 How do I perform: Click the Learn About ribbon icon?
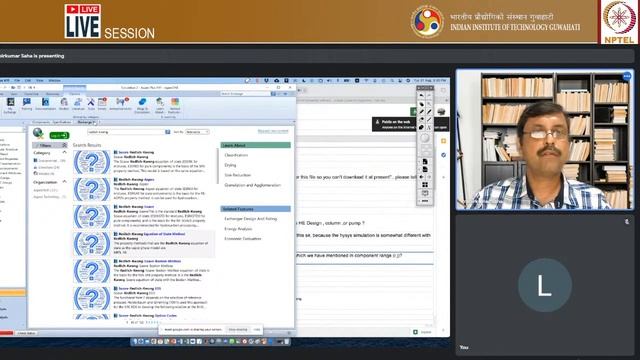tap(160, 105)
